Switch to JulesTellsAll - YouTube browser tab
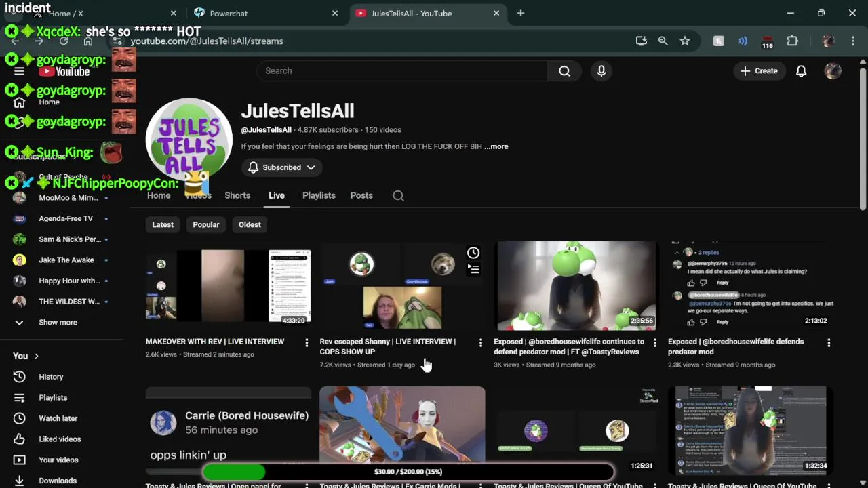The image size is (868, 488). click(x=427, y=13)
